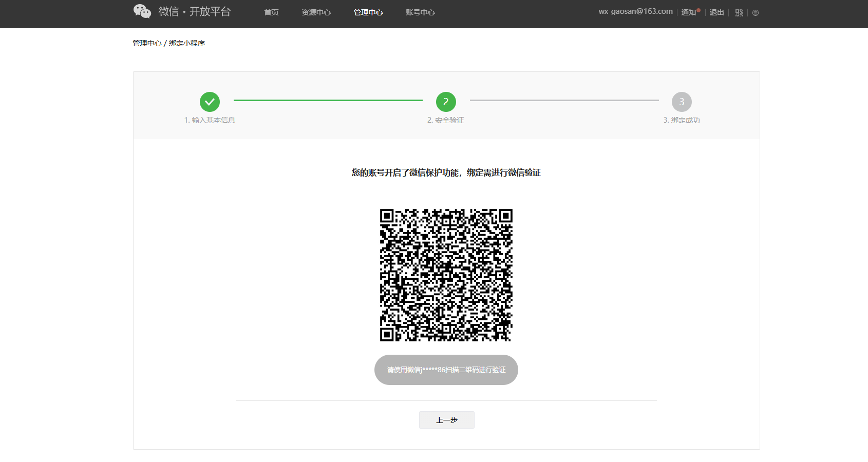
Task: Click the '1. 输入基本信息' step label
Action: 210,120
